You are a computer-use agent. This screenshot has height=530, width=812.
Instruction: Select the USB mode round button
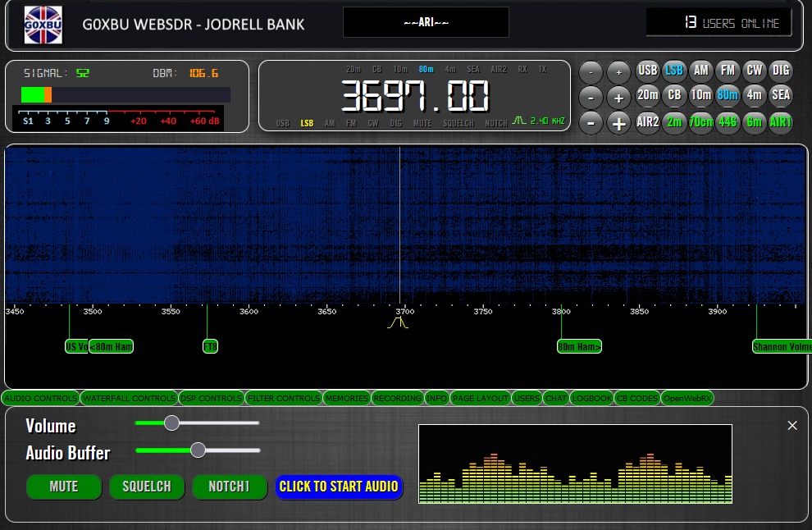click(647, 71)
